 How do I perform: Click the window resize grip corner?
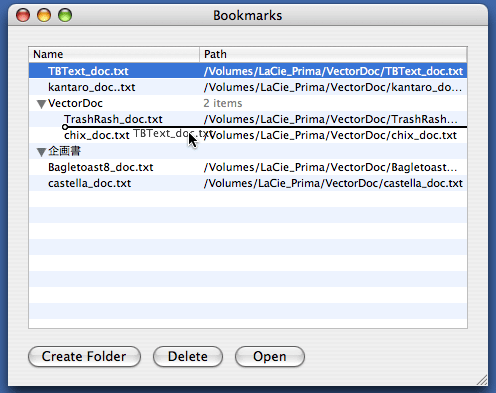point(482,380)
